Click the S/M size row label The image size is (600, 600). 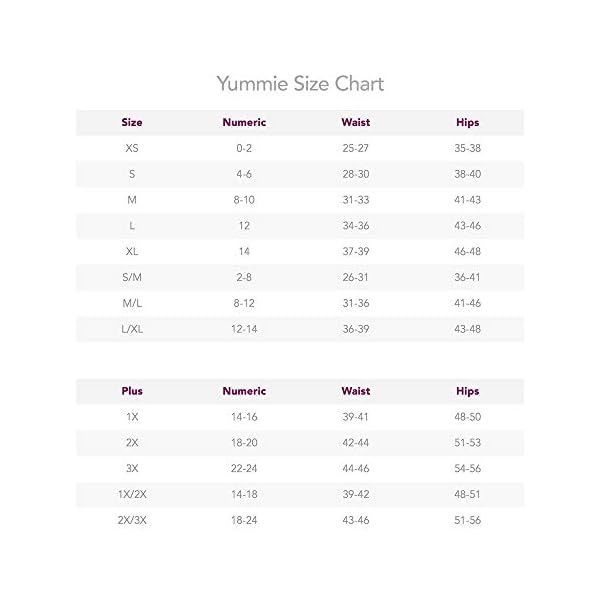[132, 276]
